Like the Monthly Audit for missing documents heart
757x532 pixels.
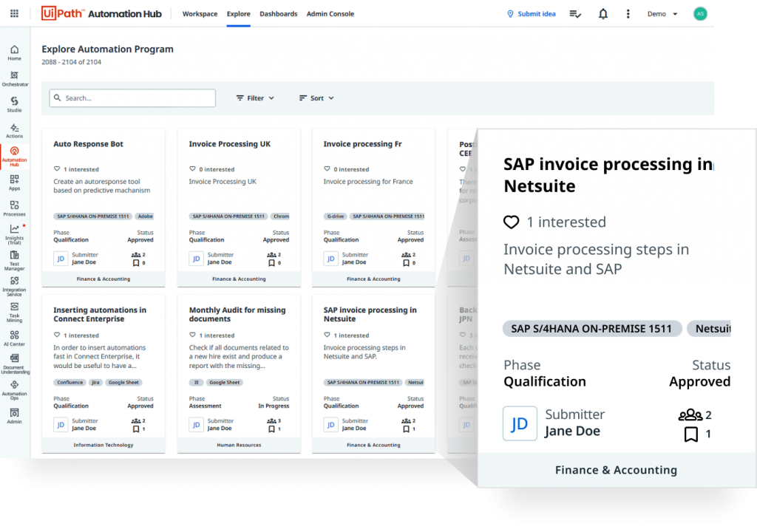pyautogui.click(x=193, y=335)
